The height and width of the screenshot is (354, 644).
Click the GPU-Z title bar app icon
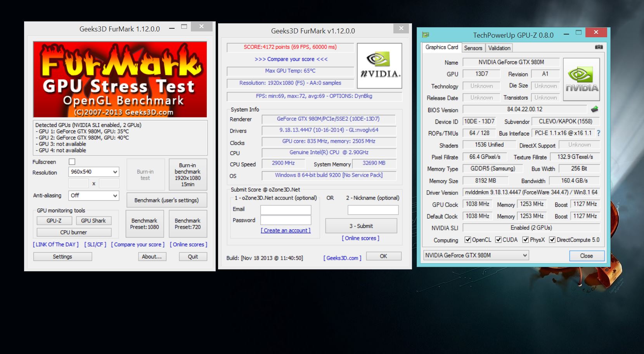(x=425, y=35)
